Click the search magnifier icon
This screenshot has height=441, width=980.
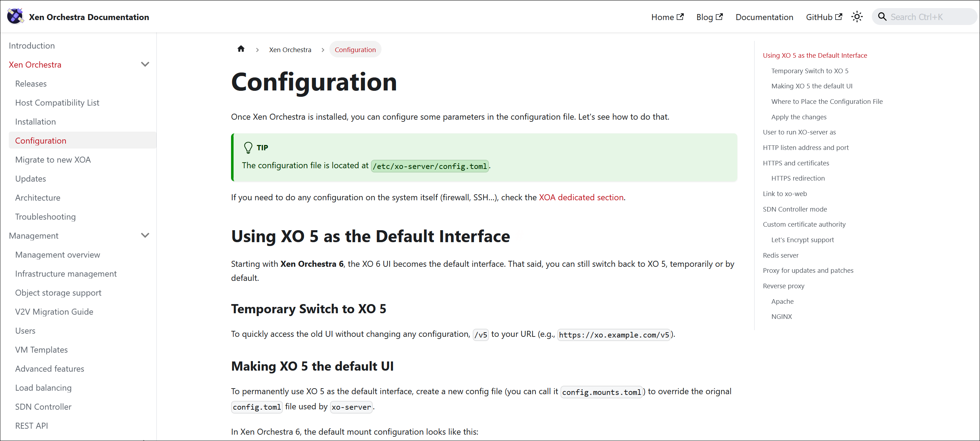coord(882,17)
